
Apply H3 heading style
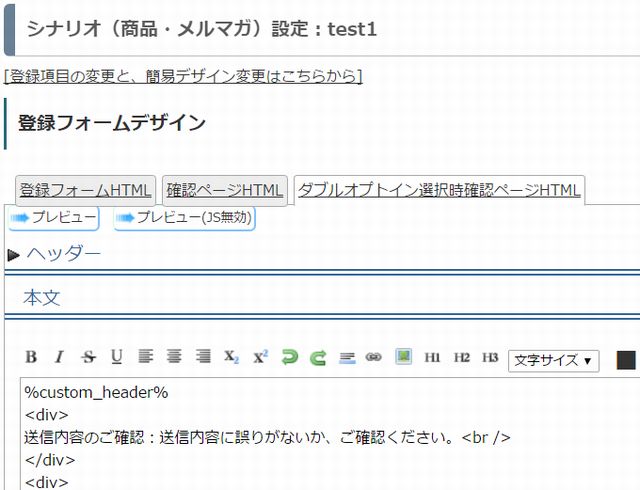tap(490, 358)
